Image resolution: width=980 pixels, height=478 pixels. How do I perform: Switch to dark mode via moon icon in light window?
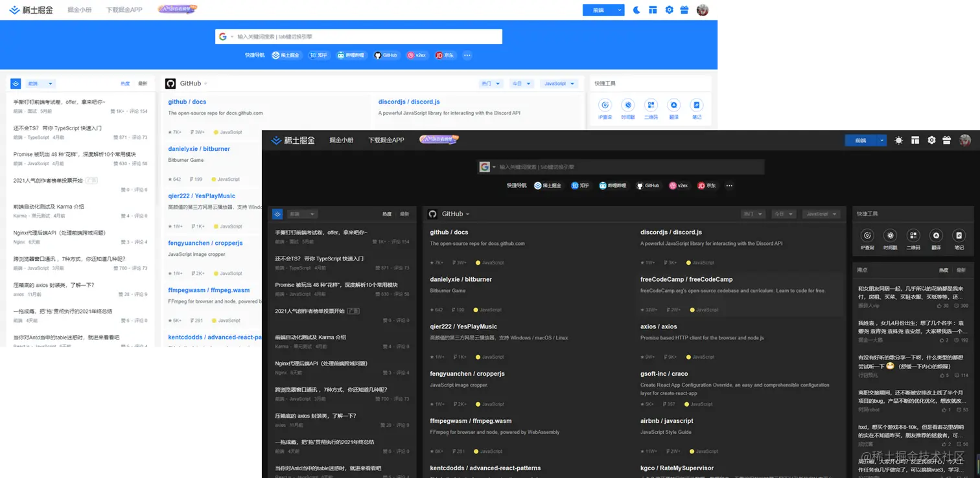coord(636,10)
